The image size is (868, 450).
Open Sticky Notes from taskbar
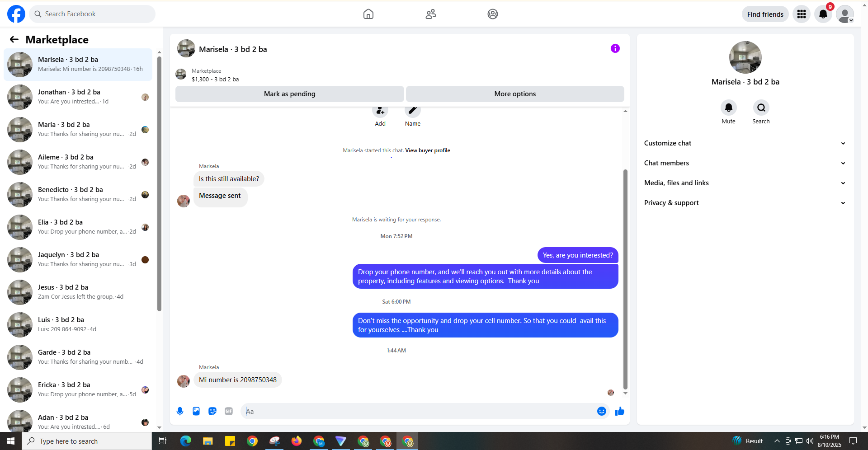[x=230, y=441]
